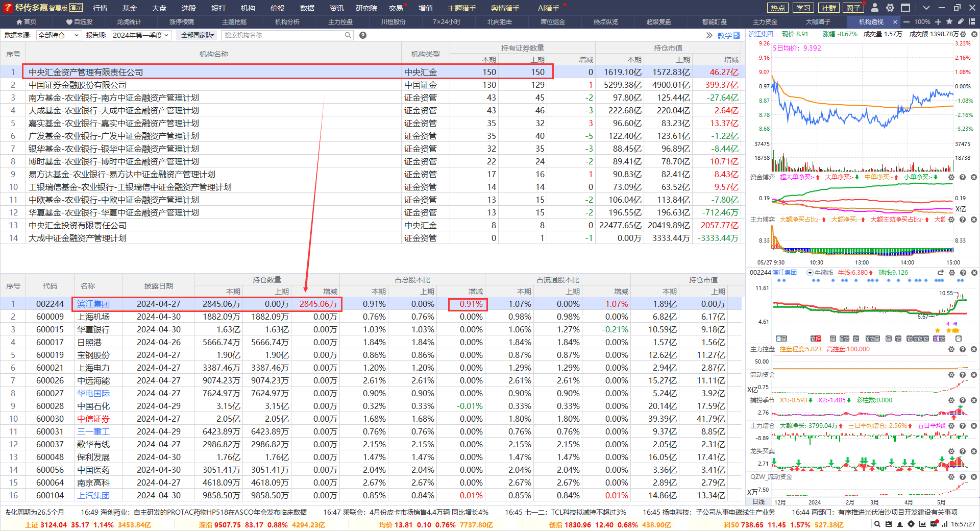Open the status bar message chat icon
The width and height of the screenshot is (980, 531).
point(934,524)
